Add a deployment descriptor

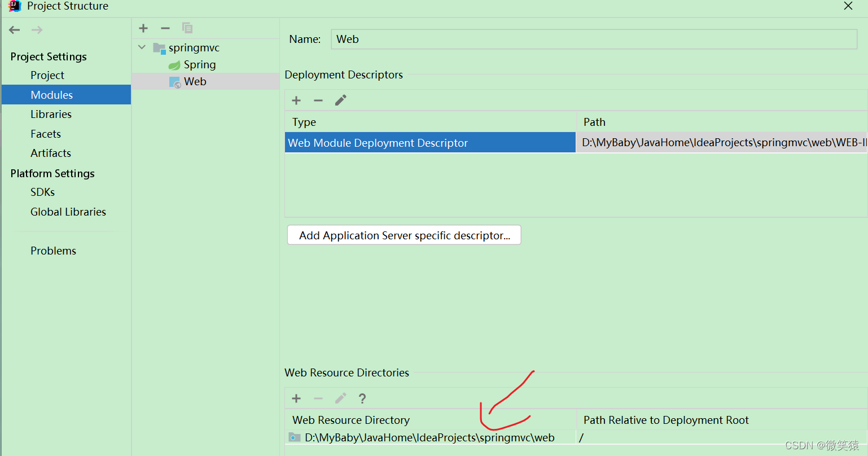(x=296, y=100)
